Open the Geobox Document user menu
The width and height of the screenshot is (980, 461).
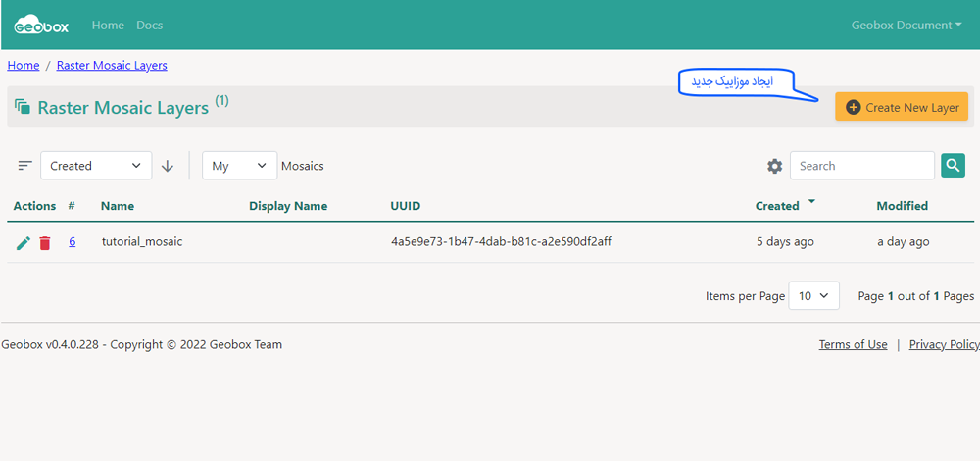pos(906,26)
